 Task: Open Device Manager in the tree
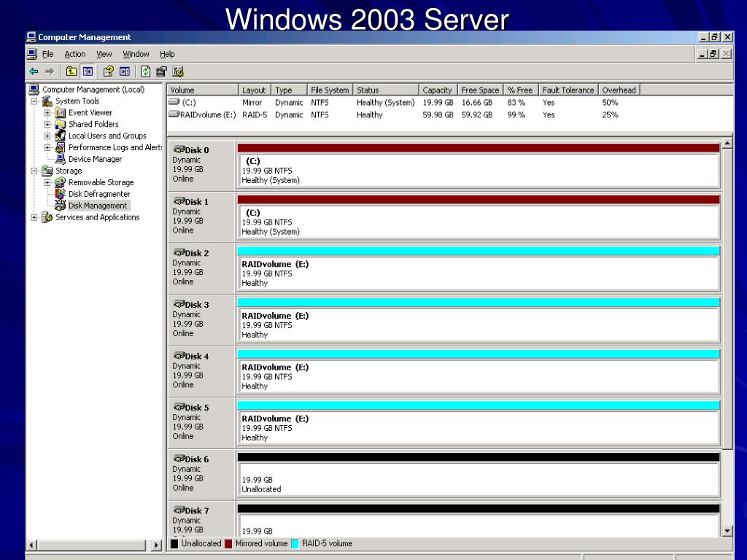(95, 159)
